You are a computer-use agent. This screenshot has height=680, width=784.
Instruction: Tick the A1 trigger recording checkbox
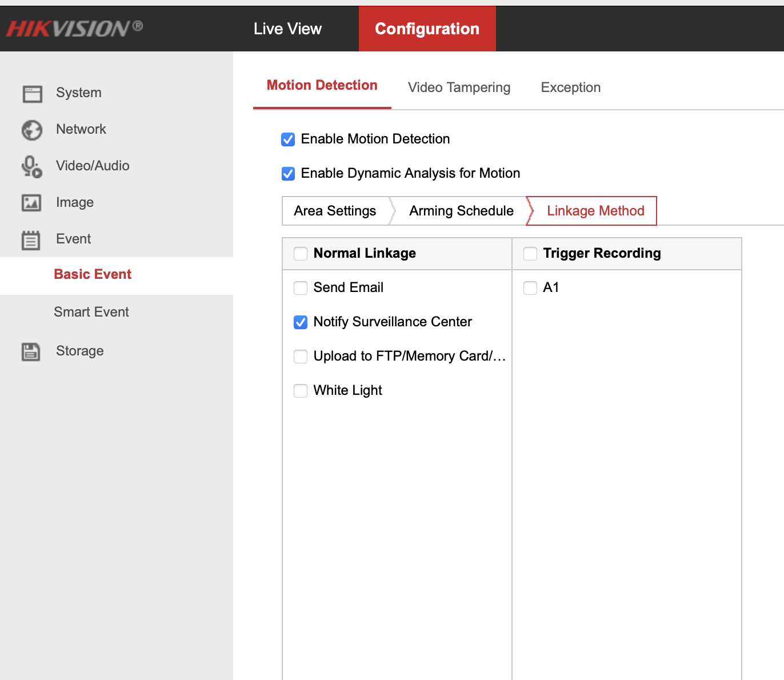[x=530, y=288]
